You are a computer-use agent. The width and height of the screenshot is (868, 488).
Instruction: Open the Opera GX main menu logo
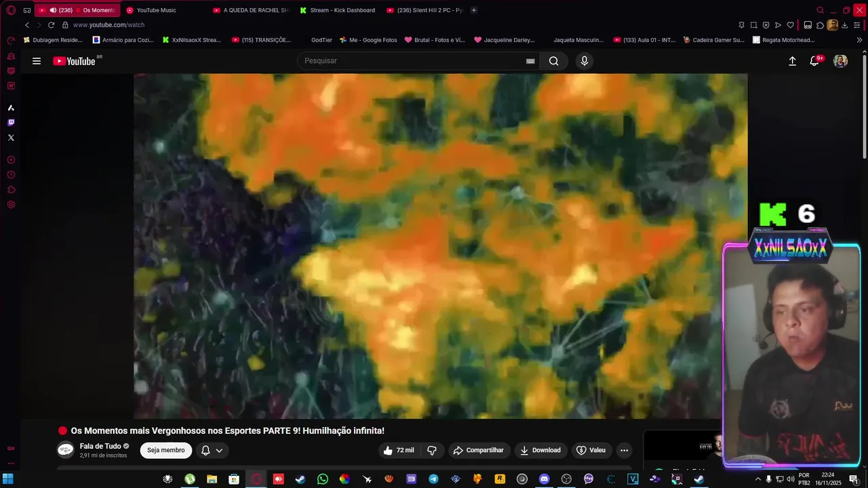click(11, 10)
